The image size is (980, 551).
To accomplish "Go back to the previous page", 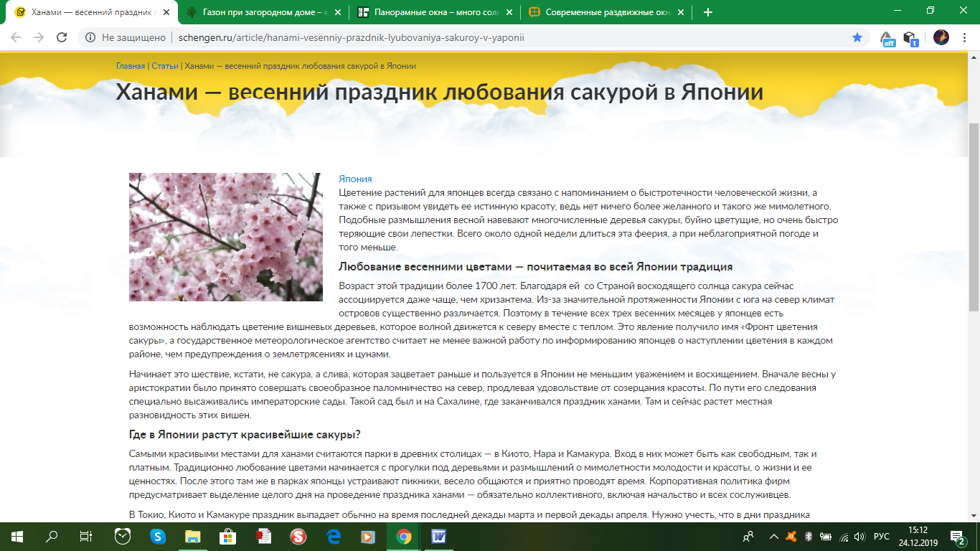I will (x=16, y=37).
